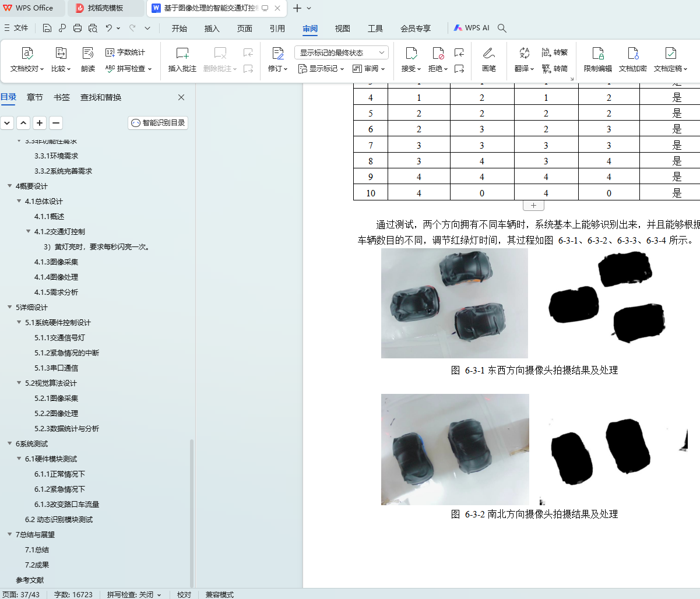The image size is (700, 599).
Task: Open 文档加密 document encryption
Action: tap(633, 60)
